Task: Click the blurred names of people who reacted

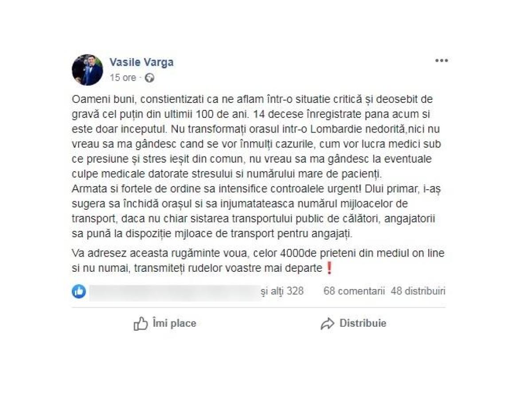Action: point(174,292)
